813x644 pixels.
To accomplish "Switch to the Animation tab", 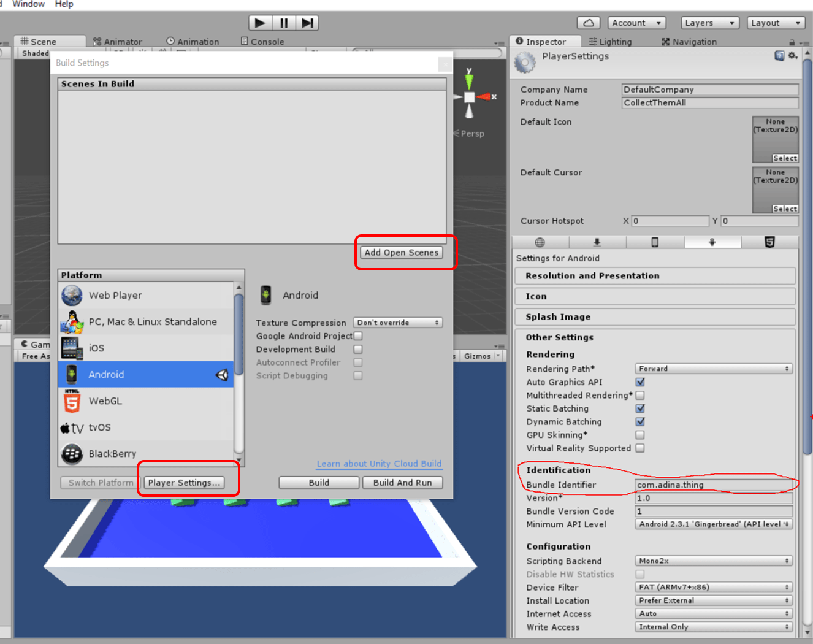I will pos(193,42).
